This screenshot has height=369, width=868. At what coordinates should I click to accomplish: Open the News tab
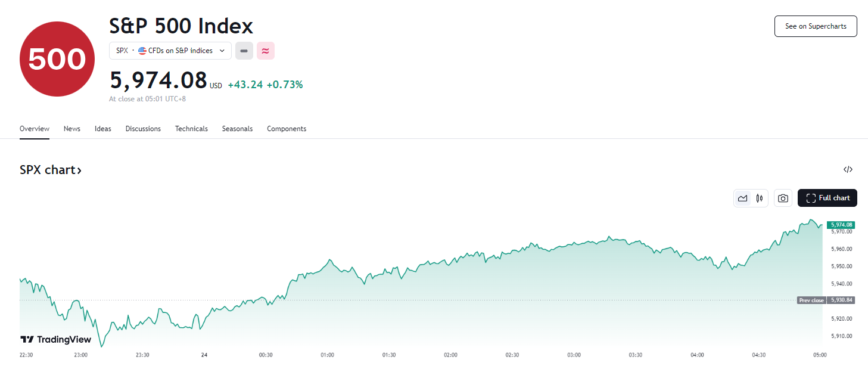pyautogui.click(x=71, y=129)
